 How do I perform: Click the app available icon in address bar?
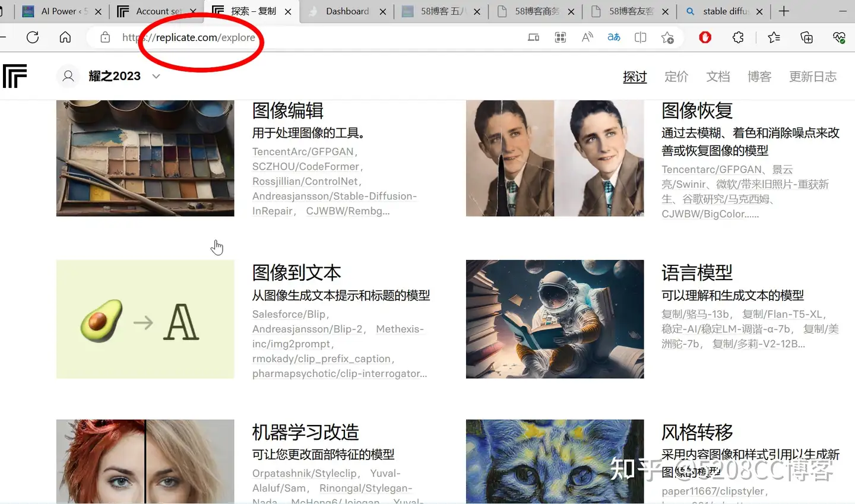(533, 37)
